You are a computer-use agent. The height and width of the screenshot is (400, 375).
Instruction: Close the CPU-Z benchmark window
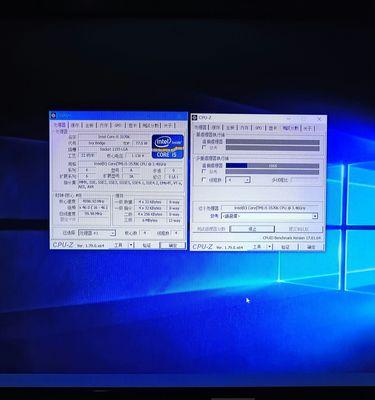click(319, 118)
